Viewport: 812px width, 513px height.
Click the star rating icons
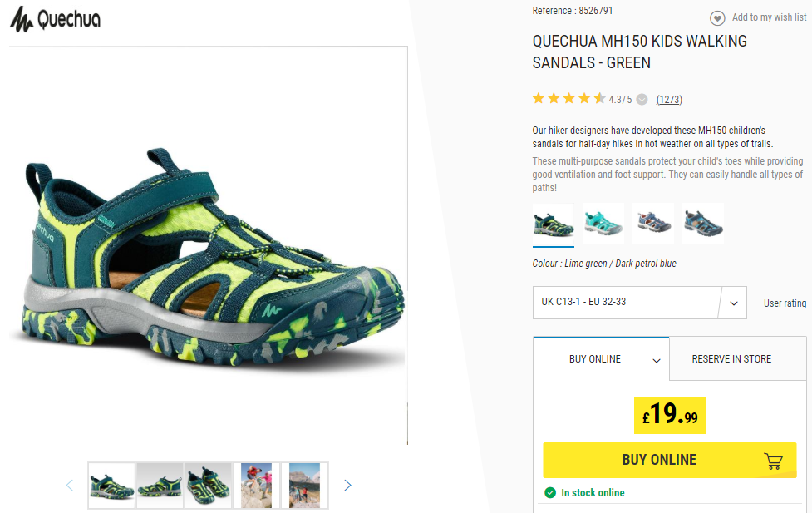(x=568, y=98)
